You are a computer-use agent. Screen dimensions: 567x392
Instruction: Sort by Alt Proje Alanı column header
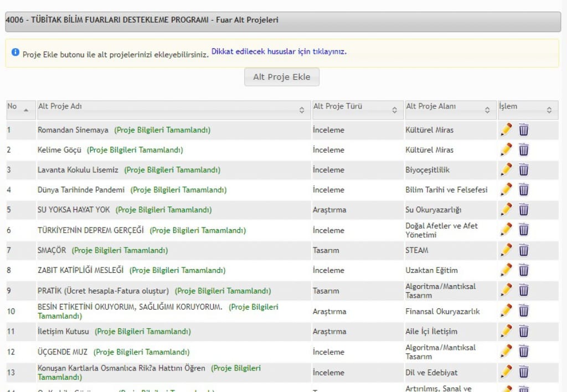coord(487,110)
